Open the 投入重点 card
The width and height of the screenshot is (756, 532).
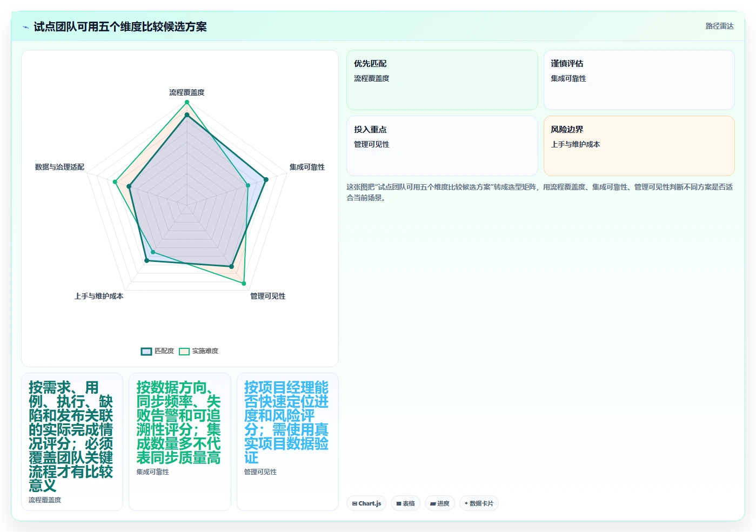tap(442, 146)
